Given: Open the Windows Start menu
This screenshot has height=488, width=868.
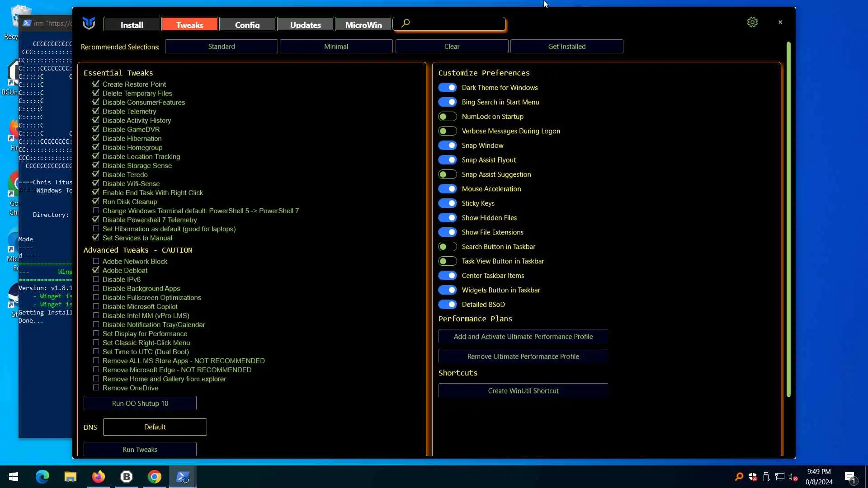Looking at the screenshot, I should pyautogui.click(x=14, y=477).
